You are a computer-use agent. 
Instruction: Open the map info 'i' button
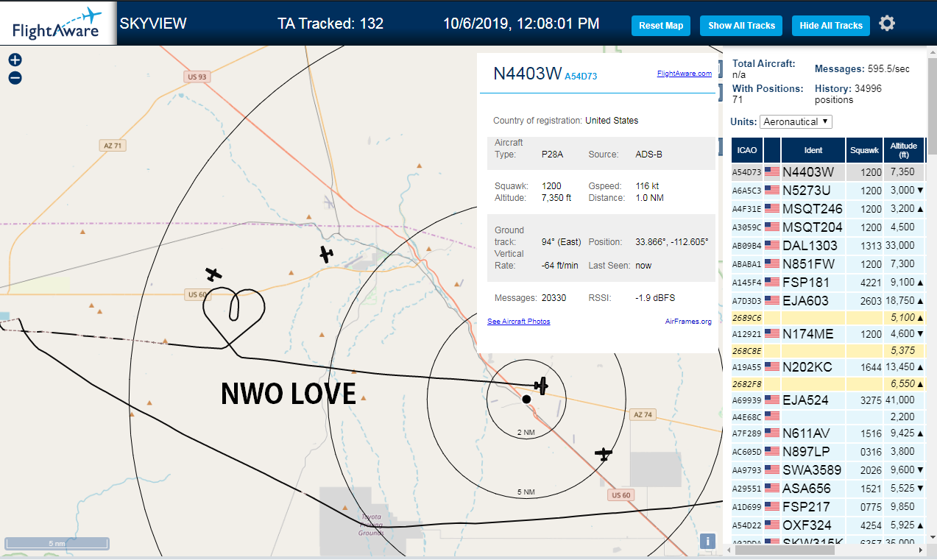(x=707, y=542)
